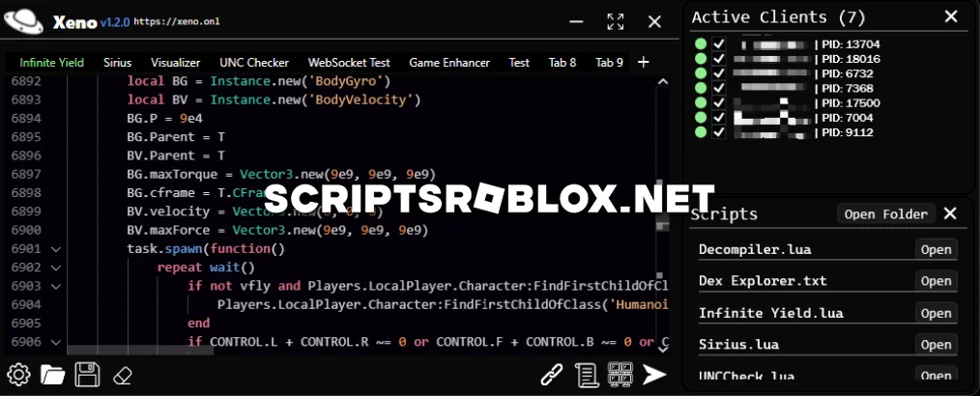Uncheck the client with PID 6732
The image size is (980, 396).
point(719,73)
